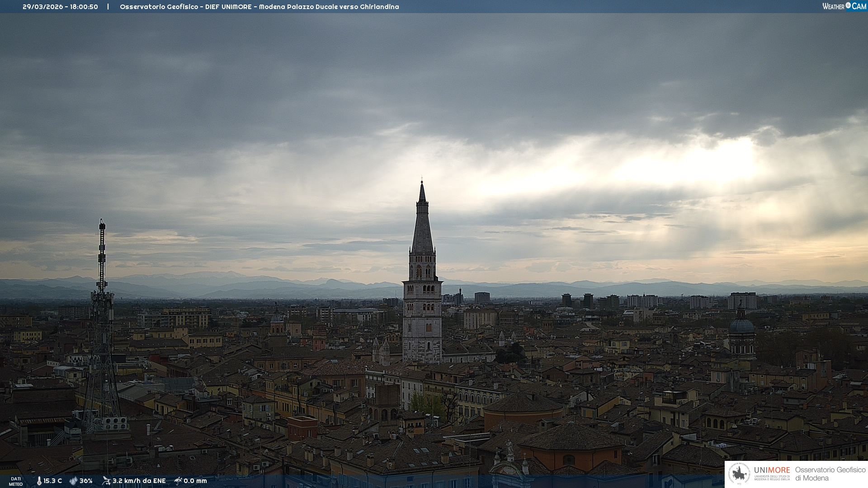The height and width of the screenshot is (488, 868).
Task: Click the rain umbrella precipitation icon
Action: (x=178, y=481)
